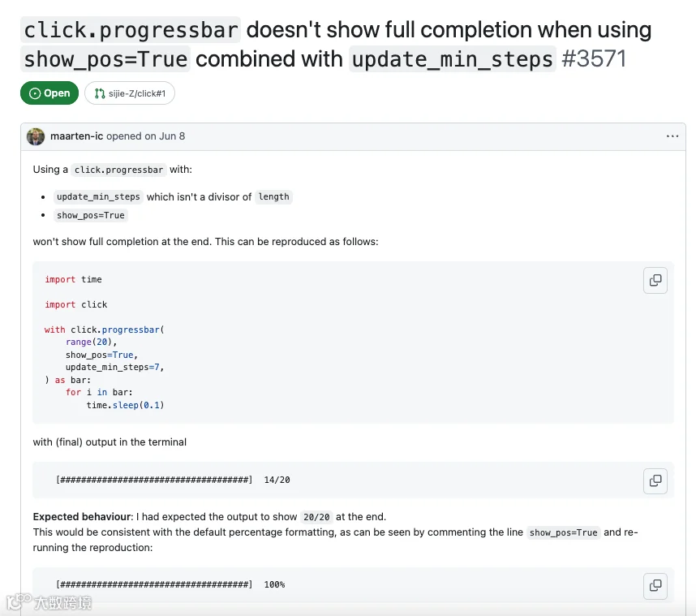This screenshot has height=616, width=696.
Task: Click the show_pos=True bullet item
Action: pos(91,215)
